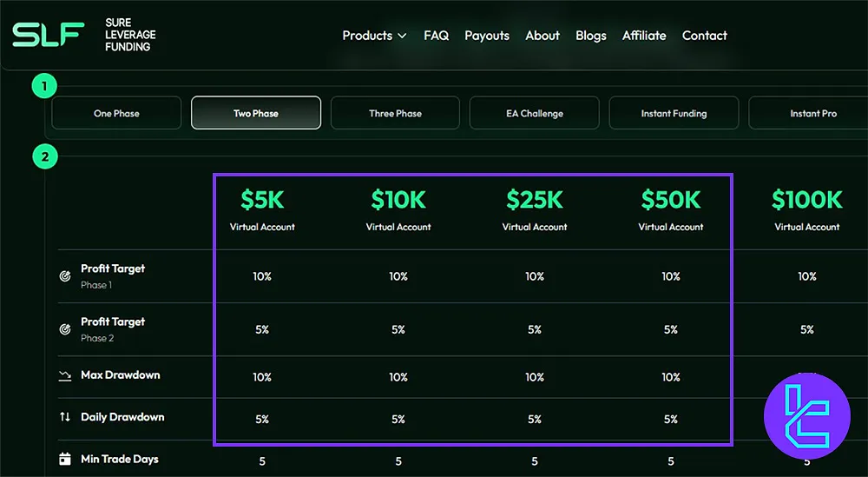Open the Contact page
The width and height of the screenshot is (868, 477).
click(x=705, y=36)
